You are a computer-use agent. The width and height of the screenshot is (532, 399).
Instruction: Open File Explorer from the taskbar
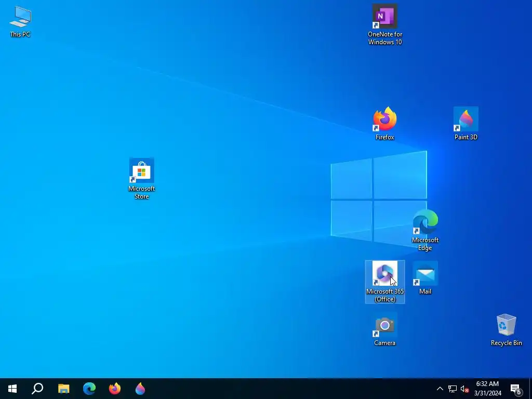(x=63, y=389)
